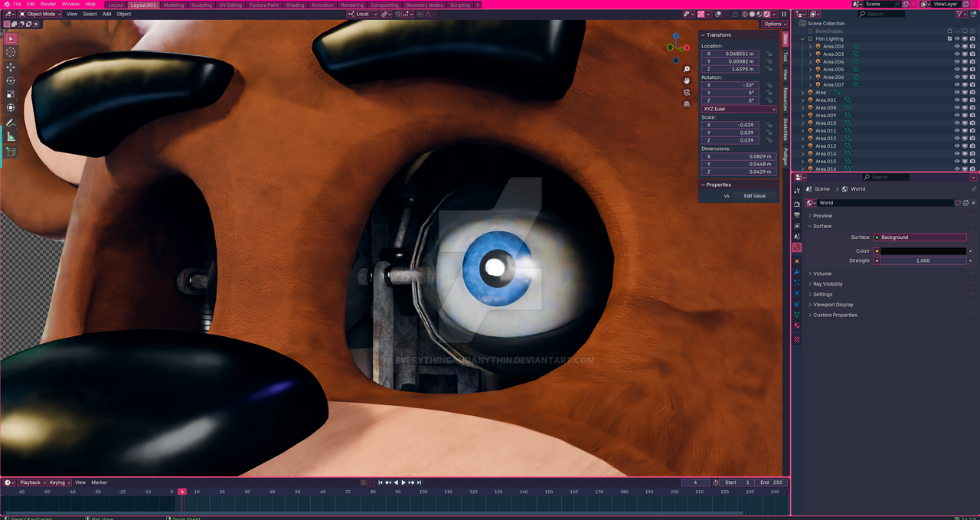This screenshot has height=520, width=980.
Task: Open the Material properties tab icon
Action: [x=797, y=325]
